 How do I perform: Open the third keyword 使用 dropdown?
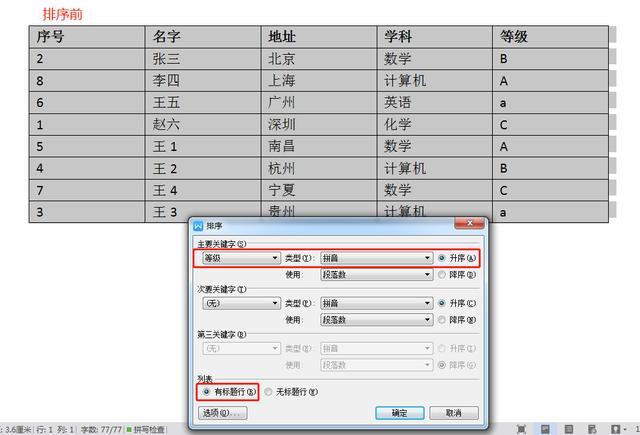point(376,365)
